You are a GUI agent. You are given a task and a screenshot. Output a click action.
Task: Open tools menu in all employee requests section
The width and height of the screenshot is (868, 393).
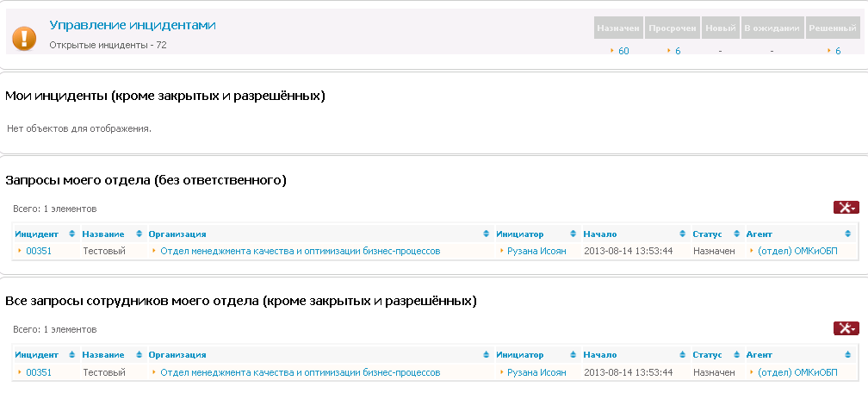846,328
